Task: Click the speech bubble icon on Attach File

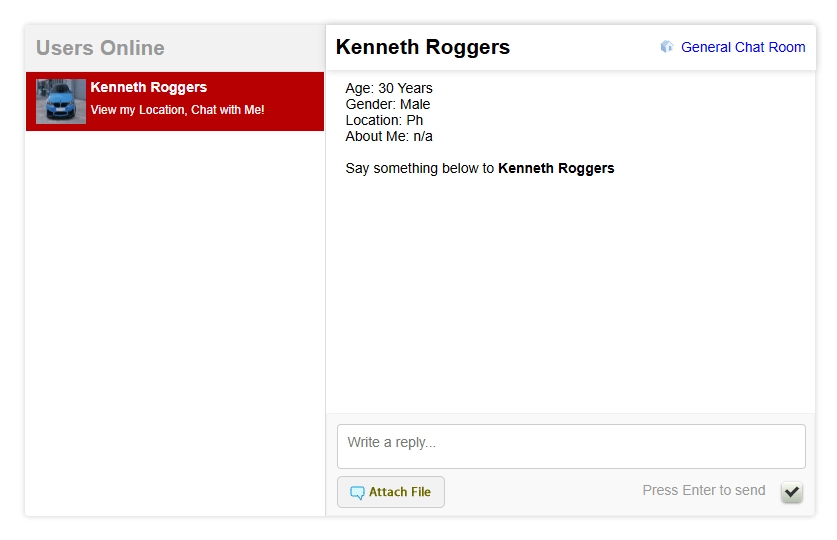Action: click(x=357, y=492)
